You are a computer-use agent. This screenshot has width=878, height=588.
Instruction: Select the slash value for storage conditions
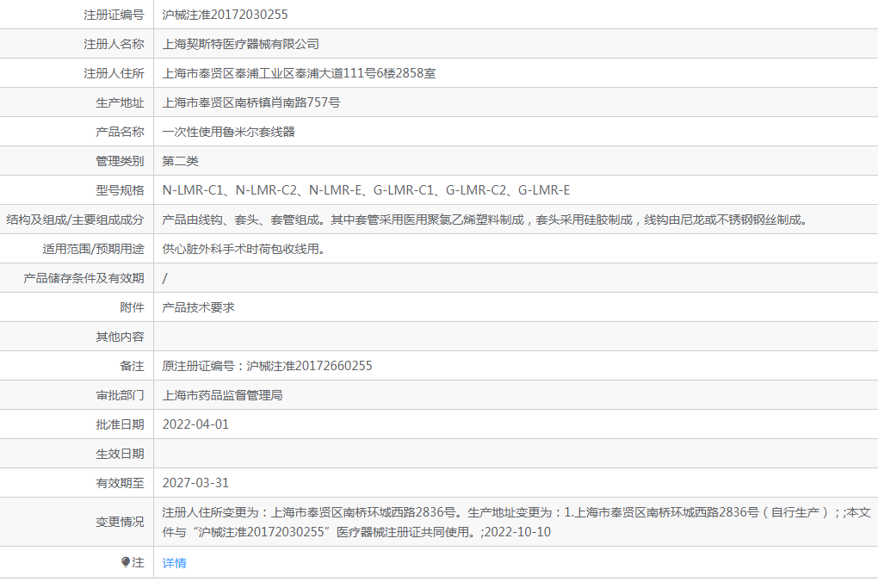pos(164,278)
